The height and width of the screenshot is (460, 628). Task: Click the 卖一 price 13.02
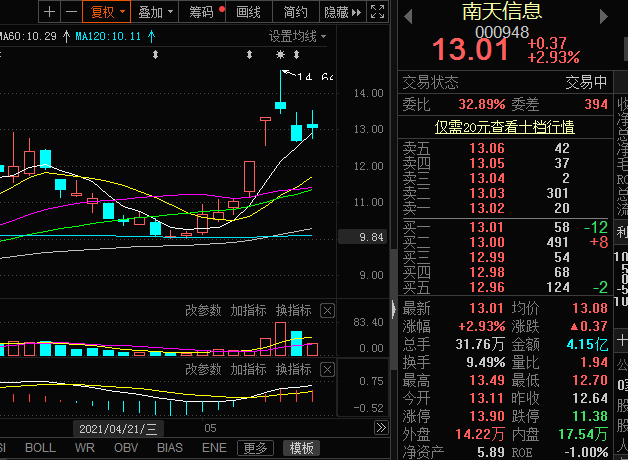tap(487, 208)
